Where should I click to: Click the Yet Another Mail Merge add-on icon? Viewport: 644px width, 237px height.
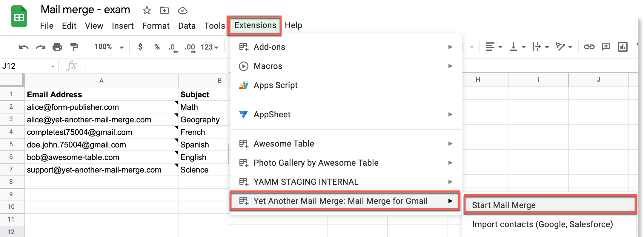(x=244, y=201)
